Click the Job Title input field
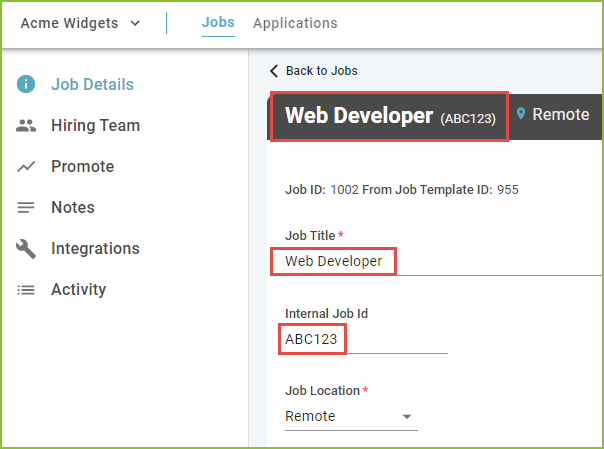The width and height of the screenshot is (604, 449). [x=443, y=261]
